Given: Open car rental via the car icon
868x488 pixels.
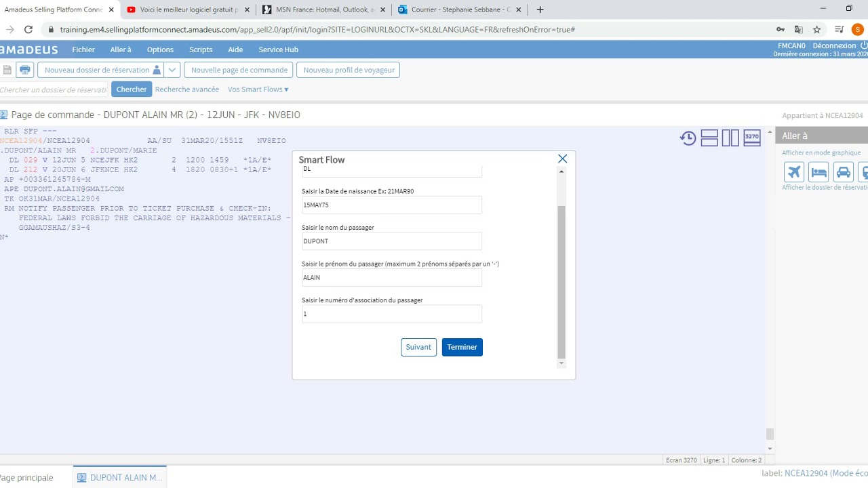Looking at the screenshot, I should coord(844,172).
